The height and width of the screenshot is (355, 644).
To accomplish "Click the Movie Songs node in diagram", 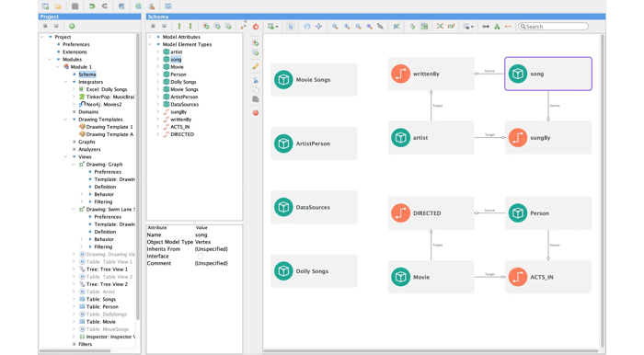I will (x=314, y=80).
